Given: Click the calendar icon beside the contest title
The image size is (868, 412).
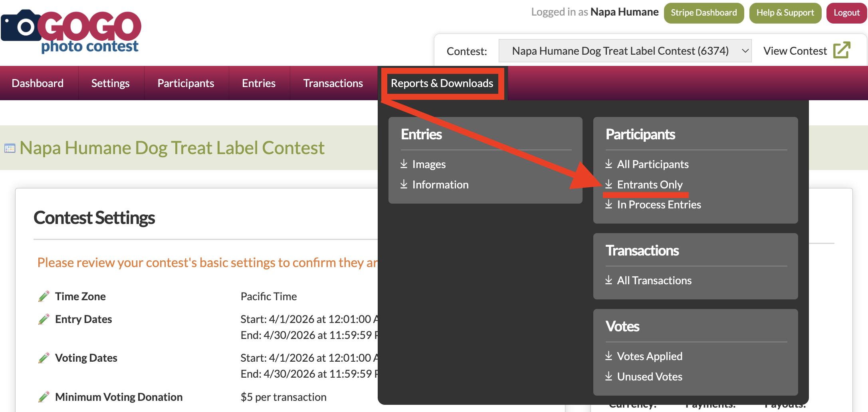Looking at the screenshot, I should 10,148.
